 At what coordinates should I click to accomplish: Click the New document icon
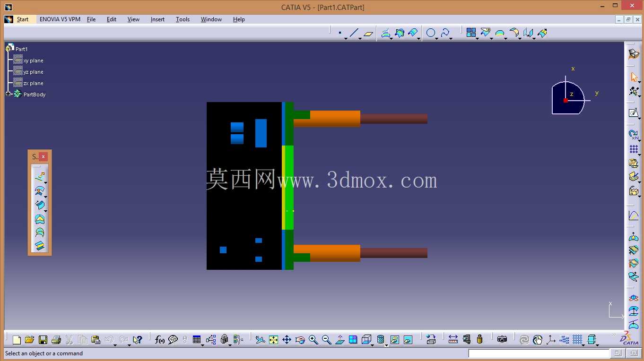(x=17, y=339)
